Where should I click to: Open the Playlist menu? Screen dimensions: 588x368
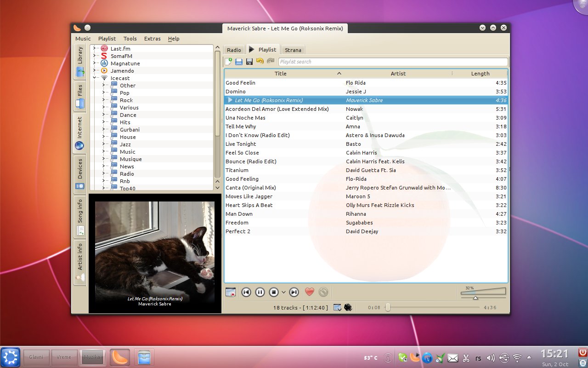click(107, 39)
